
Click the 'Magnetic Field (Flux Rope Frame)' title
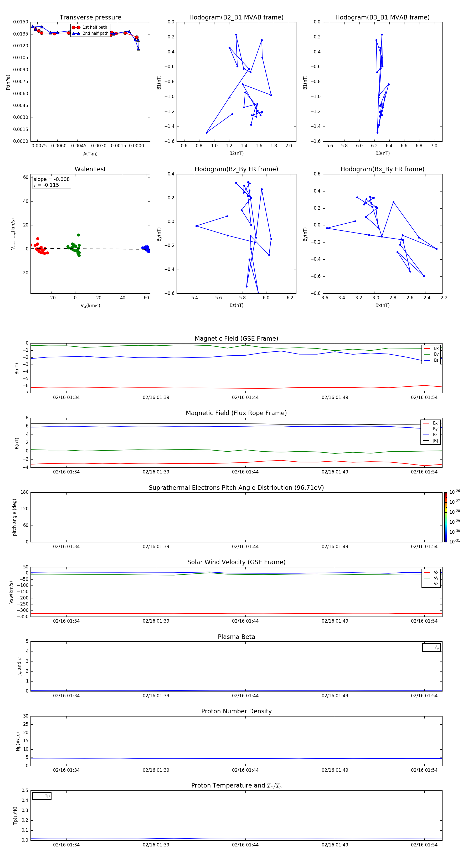[x=236, y=413]
